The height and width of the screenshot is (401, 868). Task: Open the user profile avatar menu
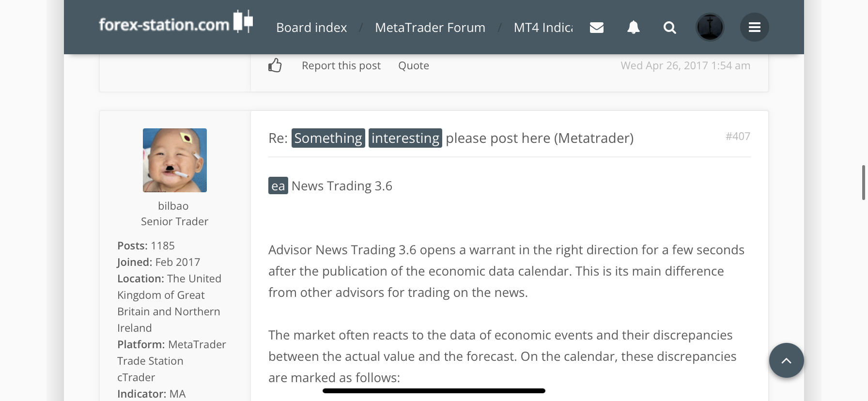pos(710,27)
